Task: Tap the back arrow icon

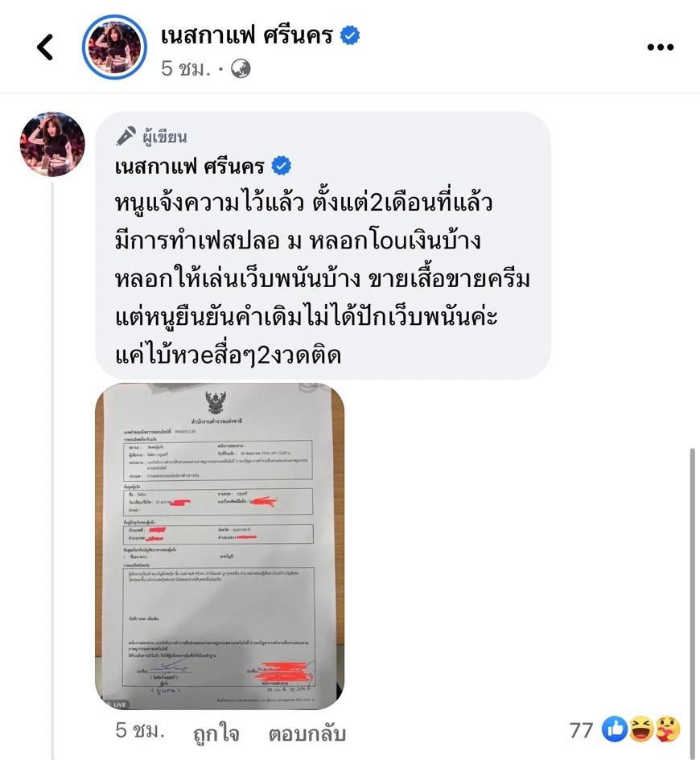Action: click(x=45, y=47)
